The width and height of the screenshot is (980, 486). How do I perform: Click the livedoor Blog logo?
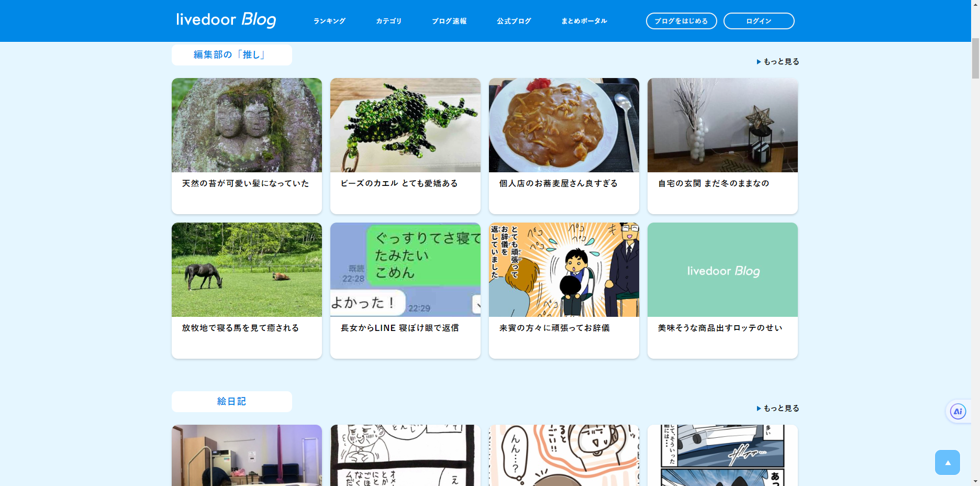[x=226, y=20]
